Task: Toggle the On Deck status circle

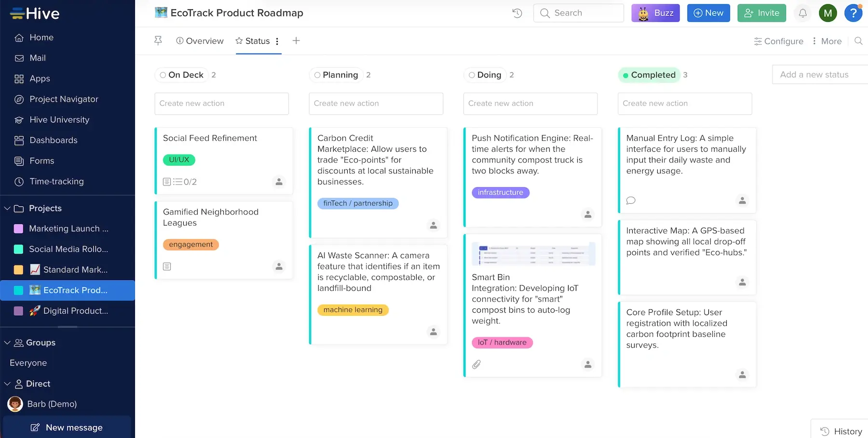Action: point(163,75)
